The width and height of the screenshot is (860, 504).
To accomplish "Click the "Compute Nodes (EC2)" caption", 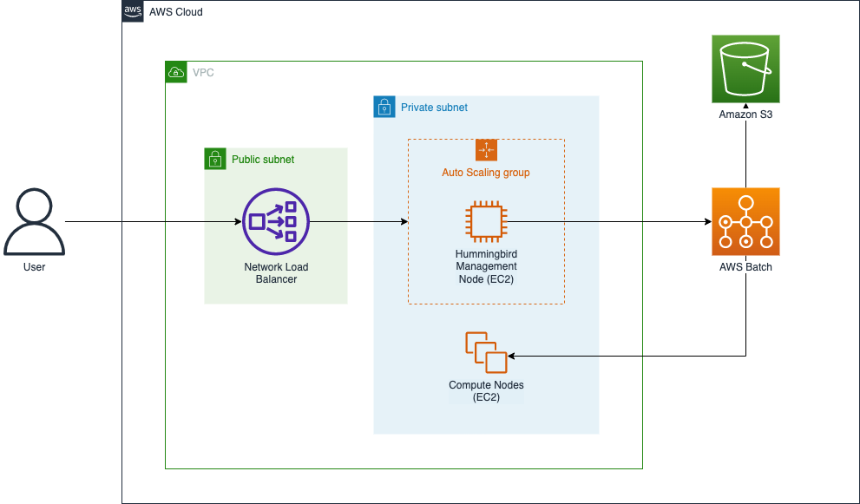I will click(x=486, y=391).
